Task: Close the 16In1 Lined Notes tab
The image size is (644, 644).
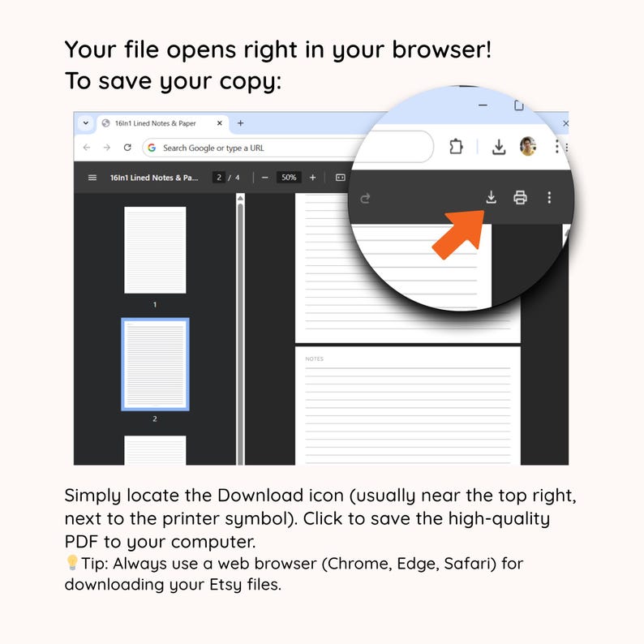Action: click(219, 122)
